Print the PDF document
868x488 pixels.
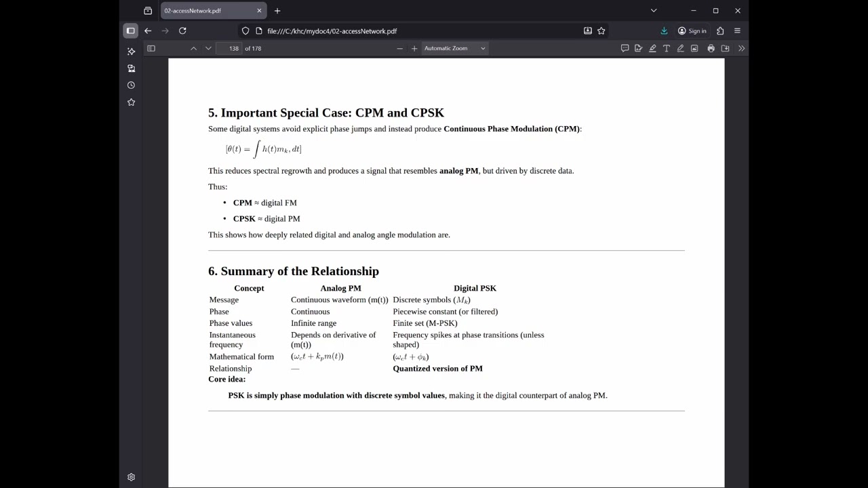tap(711, 48)
